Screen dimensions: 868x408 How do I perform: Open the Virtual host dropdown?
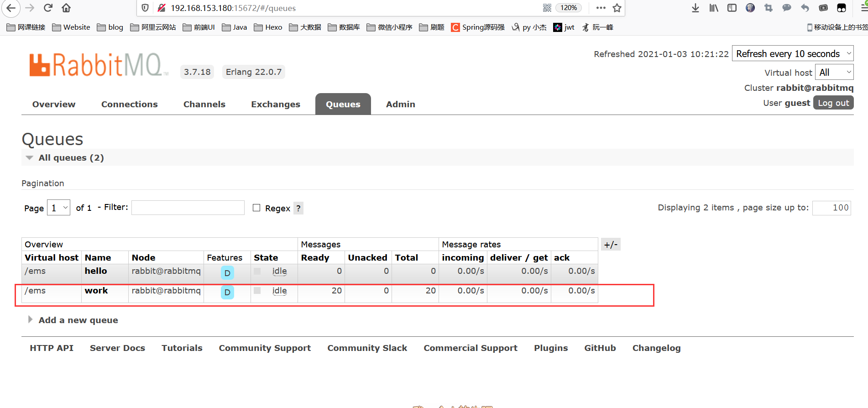(834, 72)
